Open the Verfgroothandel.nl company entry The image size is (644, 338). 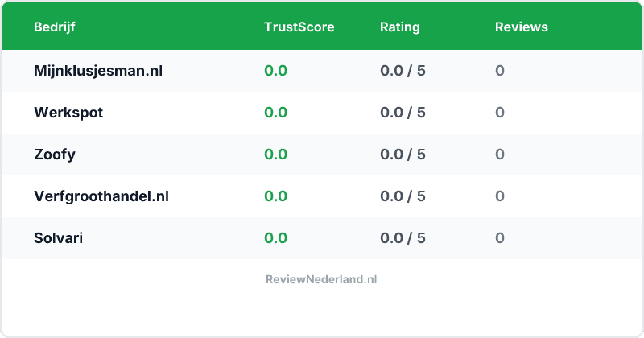[x=101, y=196]
